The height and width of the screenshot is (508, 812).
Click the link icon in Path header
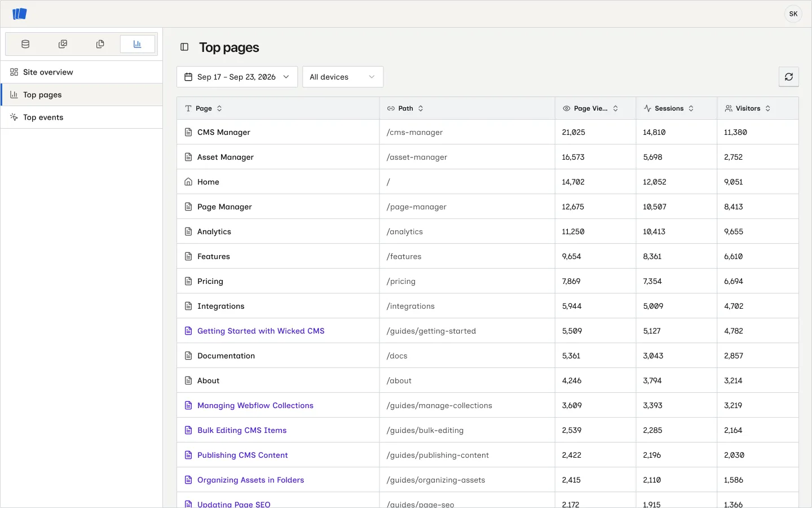[391, 108]
